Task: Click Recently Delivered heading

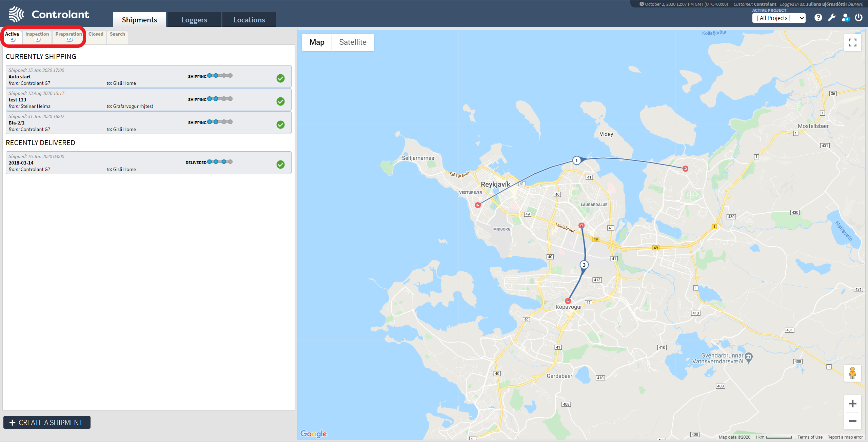Action: coord(40,143)
